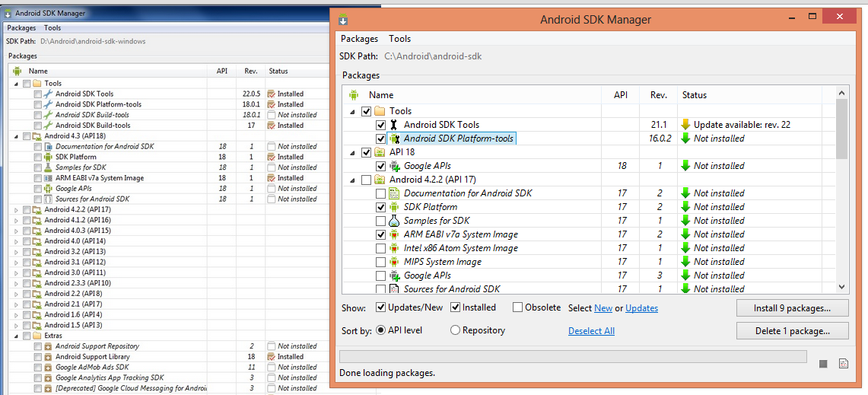Click the packages list scrollbar up arrow
The width and height of the screenshot is (868, 395).
pos(841,93)
